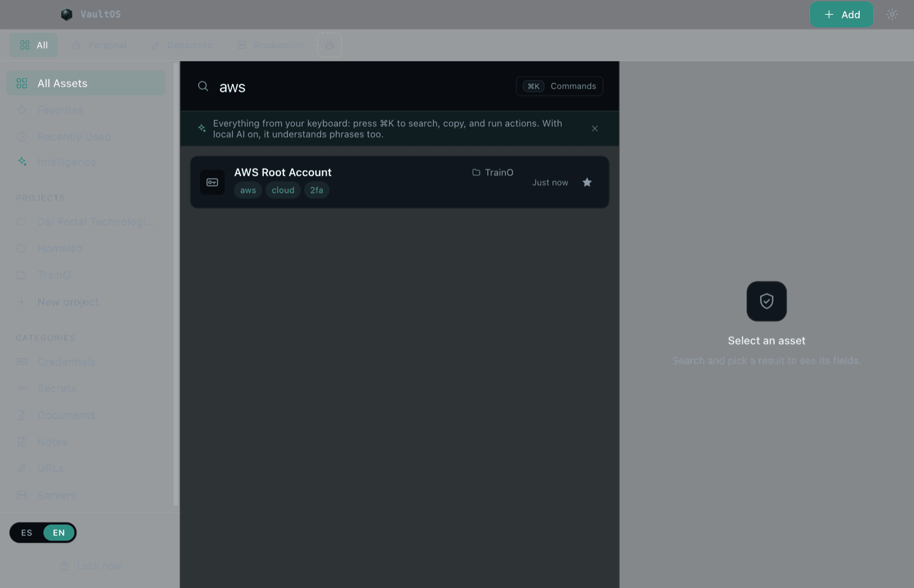Toggle favorite star on AWS Root Account
The width and height of the screenshot is (914, 588).
point(587,182)
